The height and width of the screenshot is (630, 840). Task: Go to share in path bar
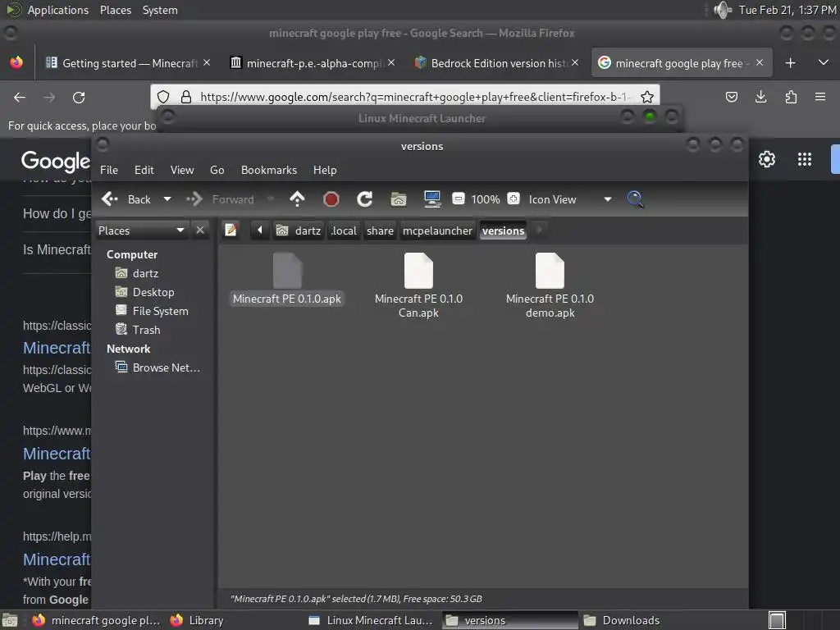click(380, 231)
